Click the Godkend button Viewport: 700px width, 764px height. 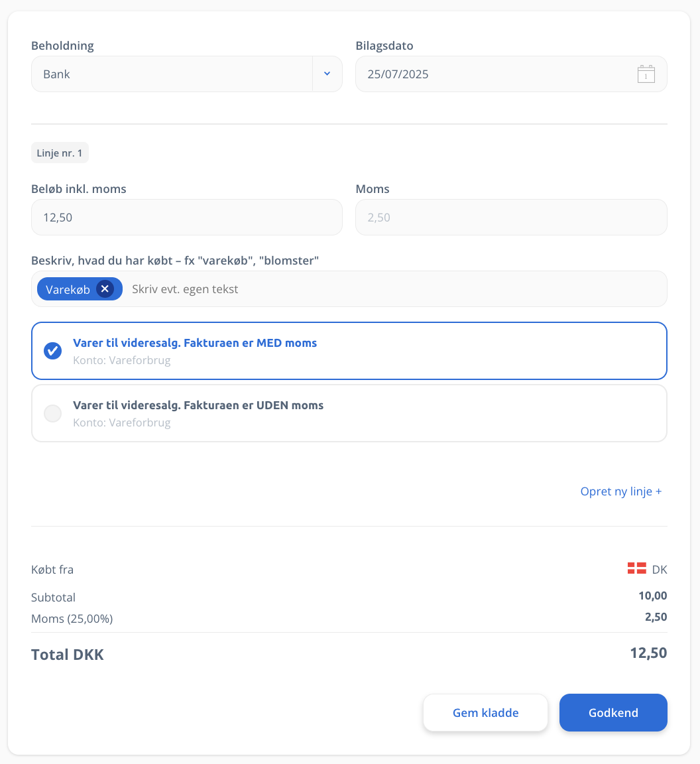coord(612,713)
